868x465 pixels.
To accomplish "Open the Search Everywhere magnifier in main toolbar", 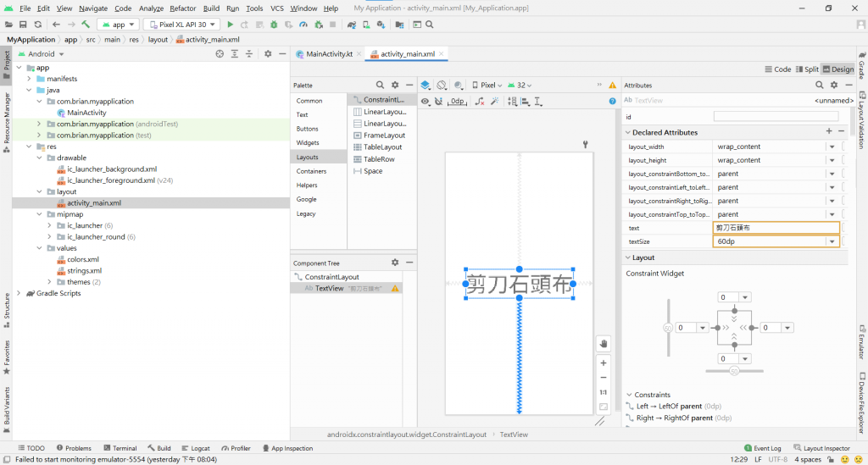I will tap(430, 25).
